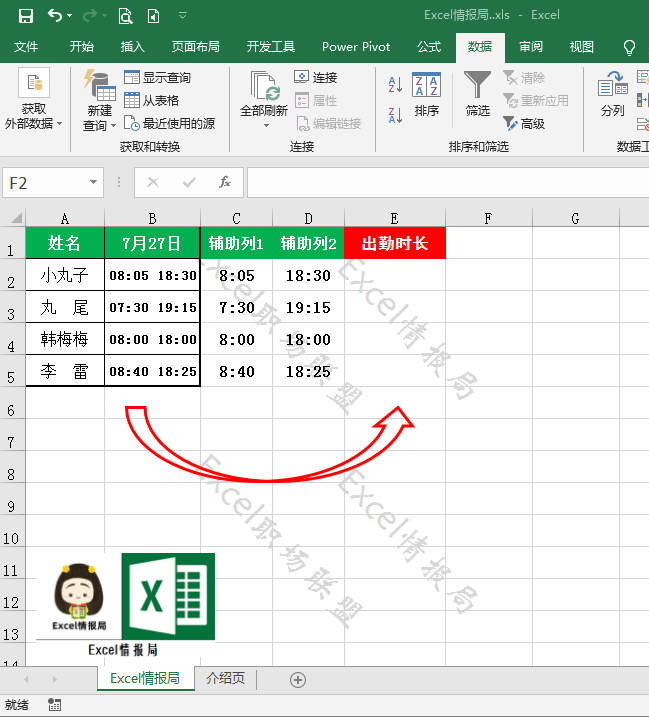Click 连接 button in ribbon
Image resolution: width=649 pixels, height=717 pixels.
(x=316, y=77)
